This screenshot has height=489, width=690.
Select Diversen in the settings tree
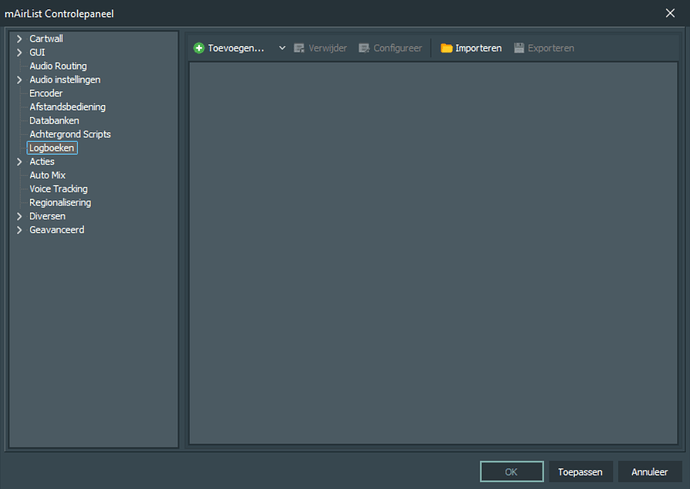coord(47,216)
